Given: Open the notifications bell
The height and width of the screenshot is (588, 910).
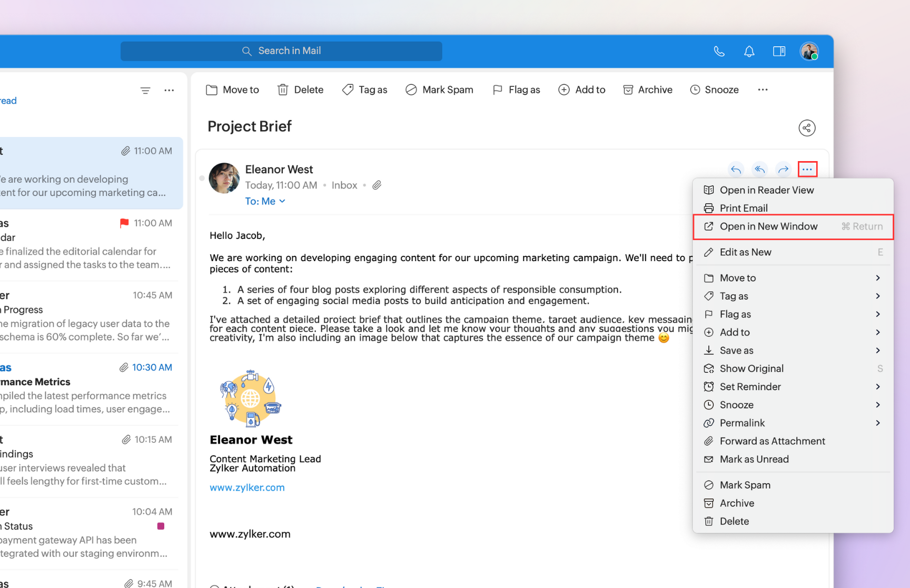Looking at the screenshot, I should (x=749, y=51).
